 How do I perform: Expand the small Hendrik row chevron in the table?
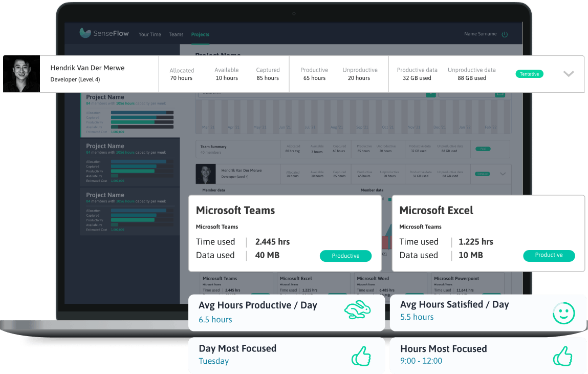503,174
